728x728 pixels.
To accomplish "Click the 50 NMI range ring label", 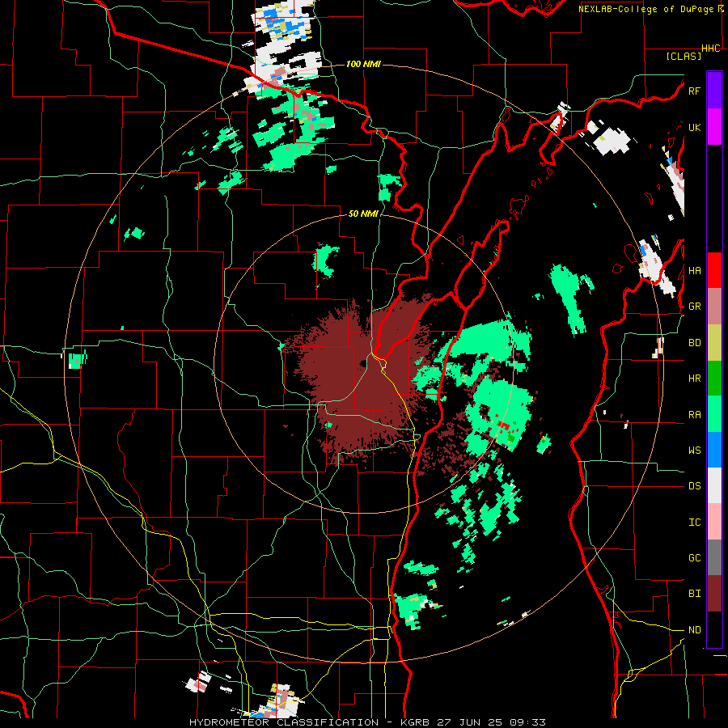I will tap(363, 214).
